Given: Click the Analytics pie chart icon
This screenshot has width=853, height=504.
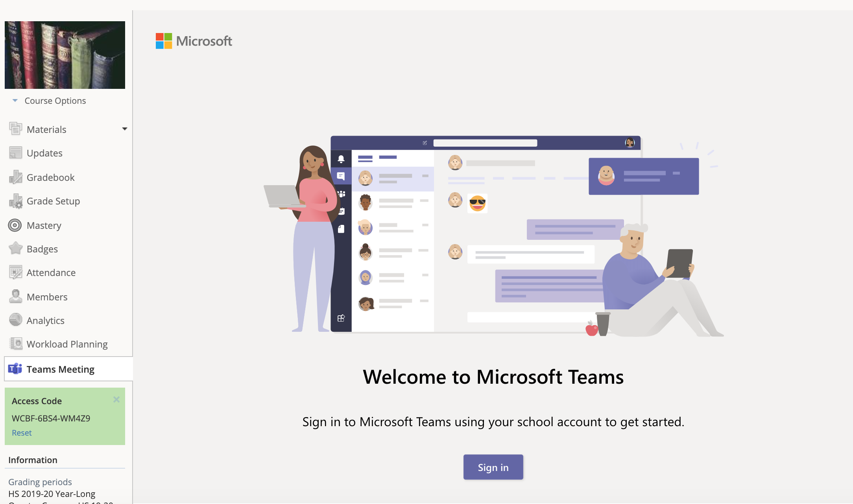Looking at the screenshot, I should click(x=15, y=320).
